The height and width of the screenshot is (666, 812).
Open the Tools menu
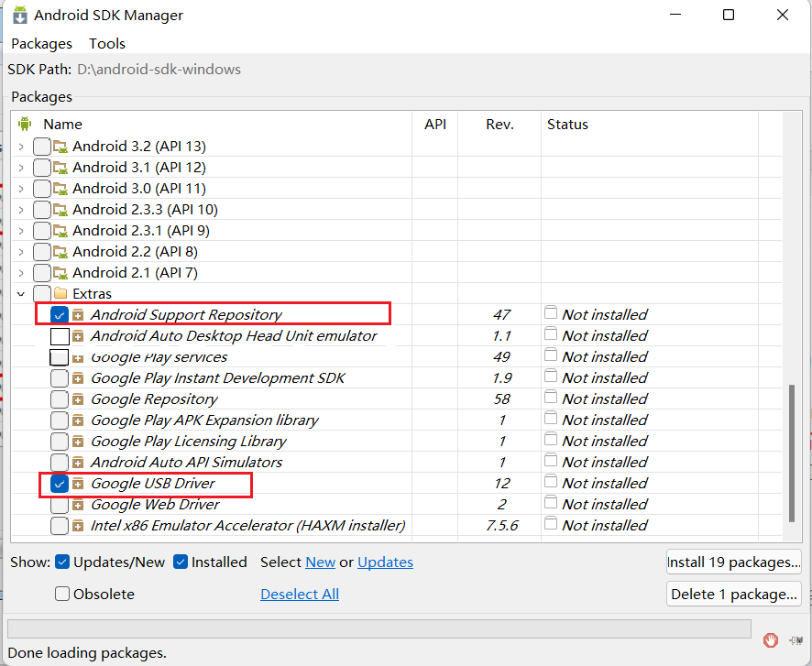[107, 43]
